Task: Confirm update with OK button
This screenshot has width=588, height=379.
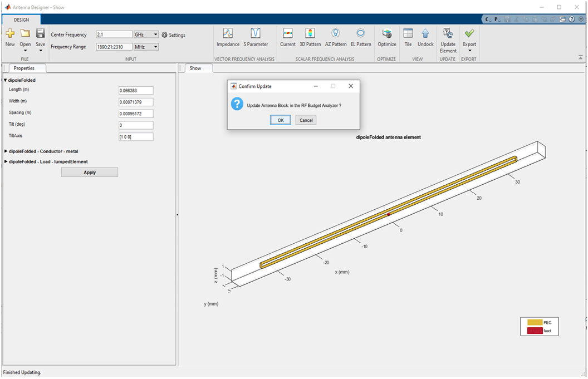Action: [281, 120]
